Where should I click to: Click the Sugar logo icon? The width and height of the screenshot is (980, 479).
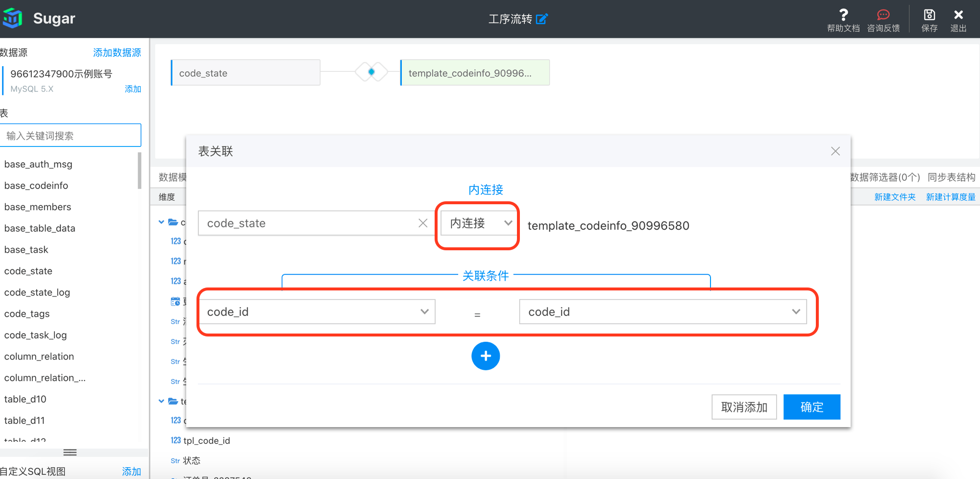tap(13, 18)
